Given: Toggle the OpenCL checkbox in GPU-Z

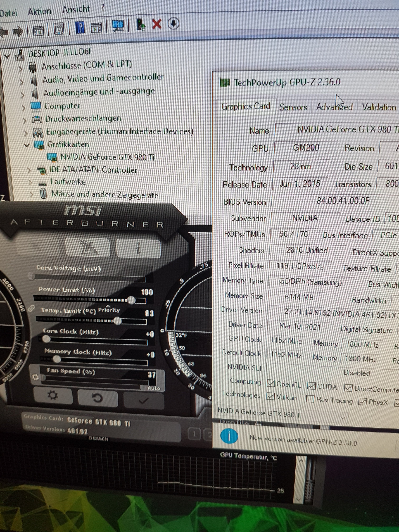Looking at the screenshot, I should (x=271, y=383).
